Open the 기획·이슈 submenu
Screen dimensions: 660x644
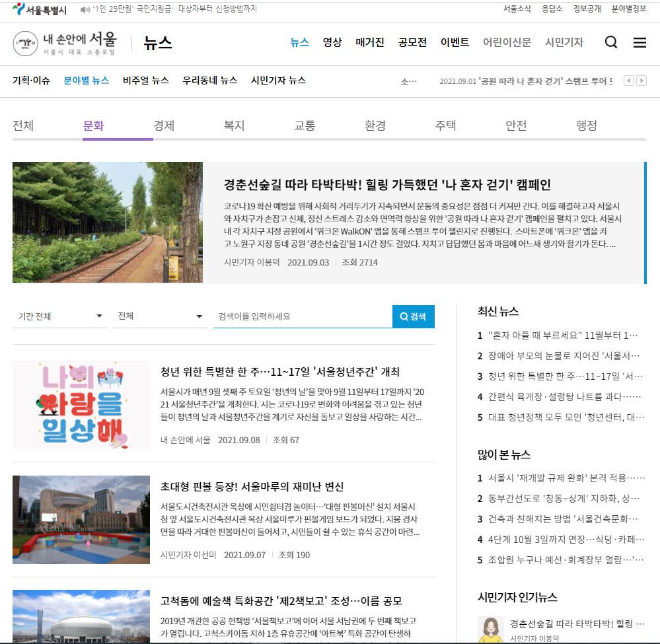[31, 81]
